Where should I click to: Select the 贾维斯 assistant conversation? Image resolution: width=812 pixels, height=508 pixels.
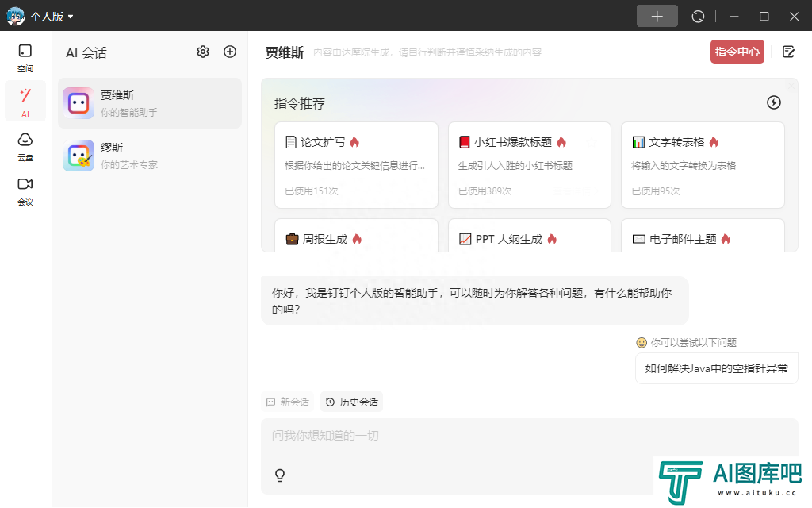pos(150,103)
